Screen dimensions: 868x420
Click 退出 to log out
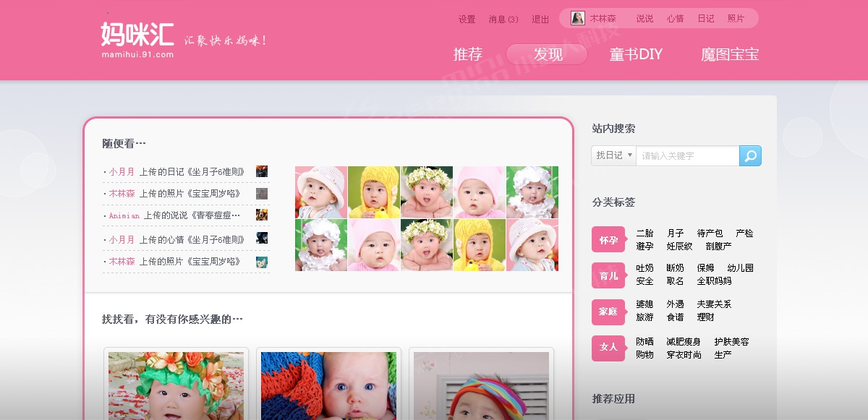click(540, 19)
